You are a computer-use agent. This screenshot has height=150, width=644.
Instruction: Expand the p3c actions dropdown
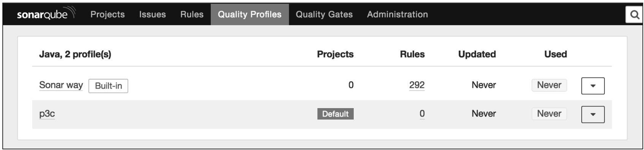593,114
